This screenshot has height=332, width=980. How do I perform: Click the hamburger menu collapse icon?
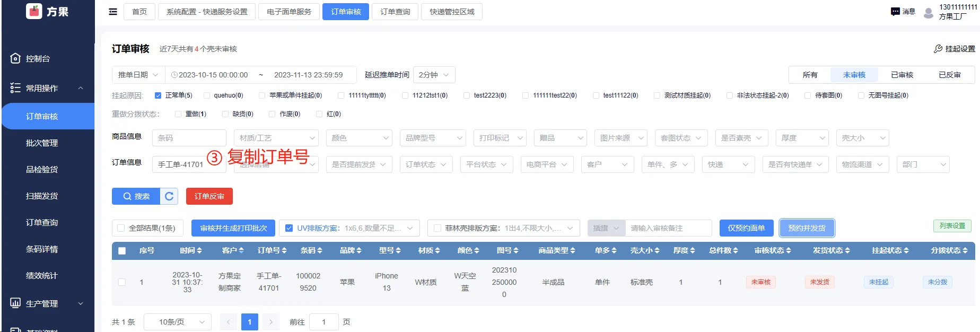(113, 12)
